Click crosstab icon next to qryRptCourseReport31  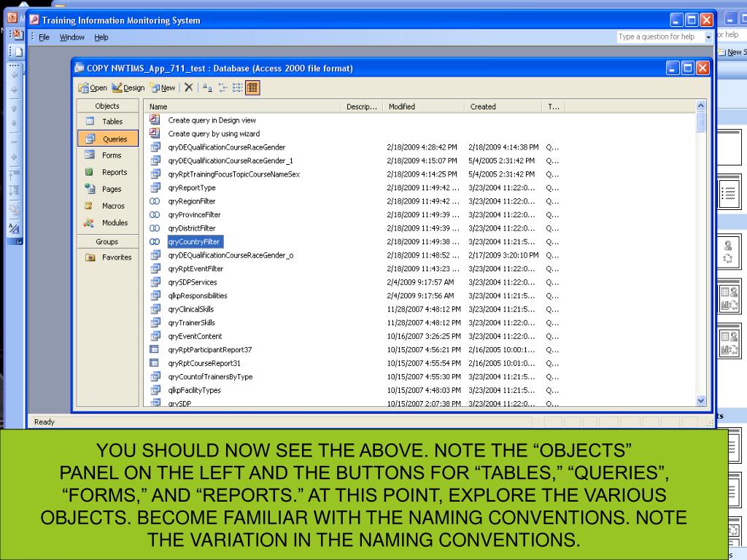click(155, 363)
